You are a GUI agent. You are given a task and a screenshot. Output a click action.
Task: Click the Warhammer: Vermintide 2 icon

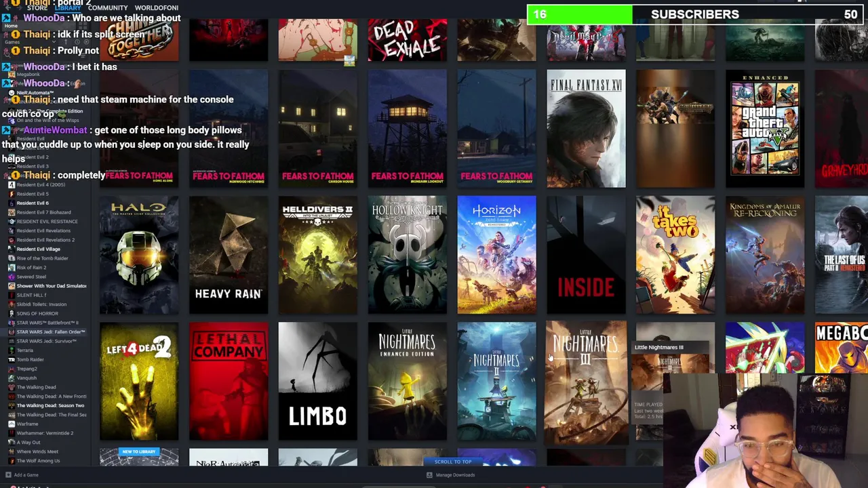[x=12, y=433]
